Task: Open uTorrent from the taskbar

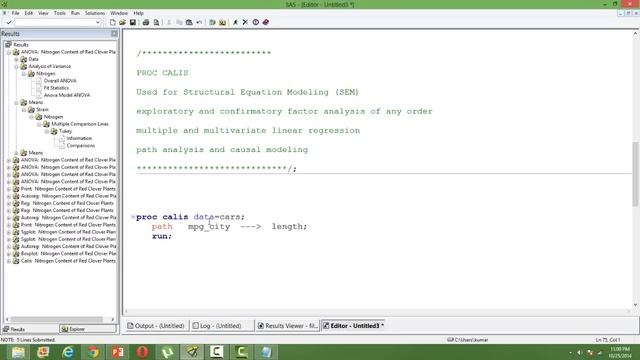Action: coord(167,352)
